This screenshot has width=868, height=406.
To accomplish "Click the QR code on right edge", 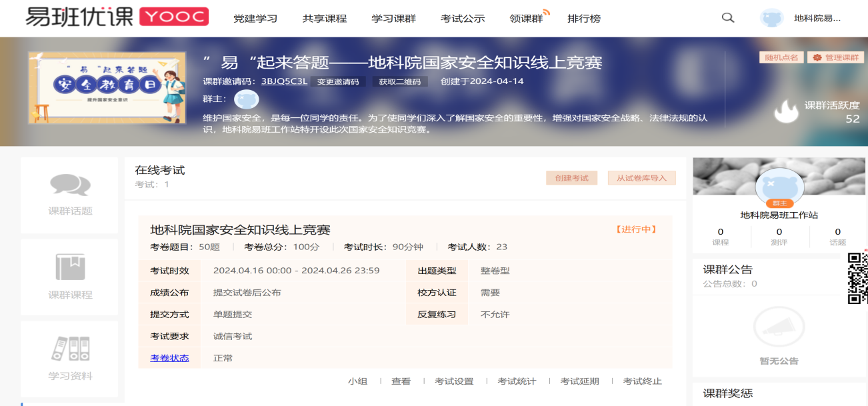I will (x=857, y=277).
